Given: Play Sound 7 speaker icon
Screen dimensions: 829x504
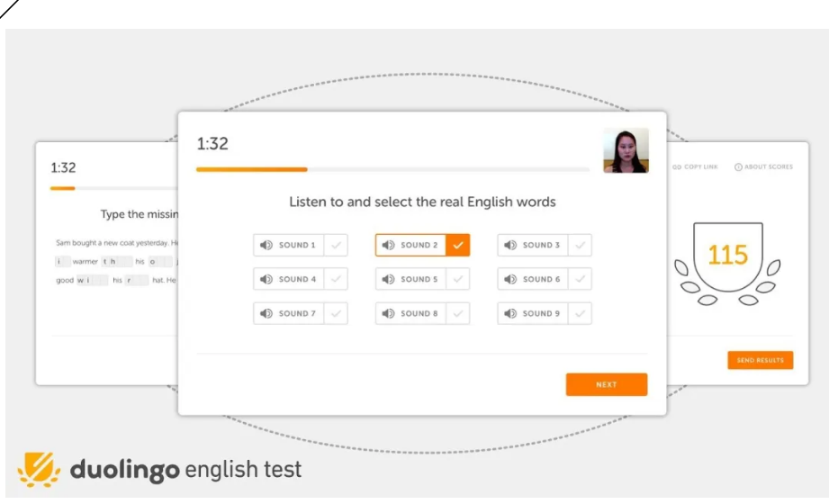Looking at the screenshot, I should (266, 313).
